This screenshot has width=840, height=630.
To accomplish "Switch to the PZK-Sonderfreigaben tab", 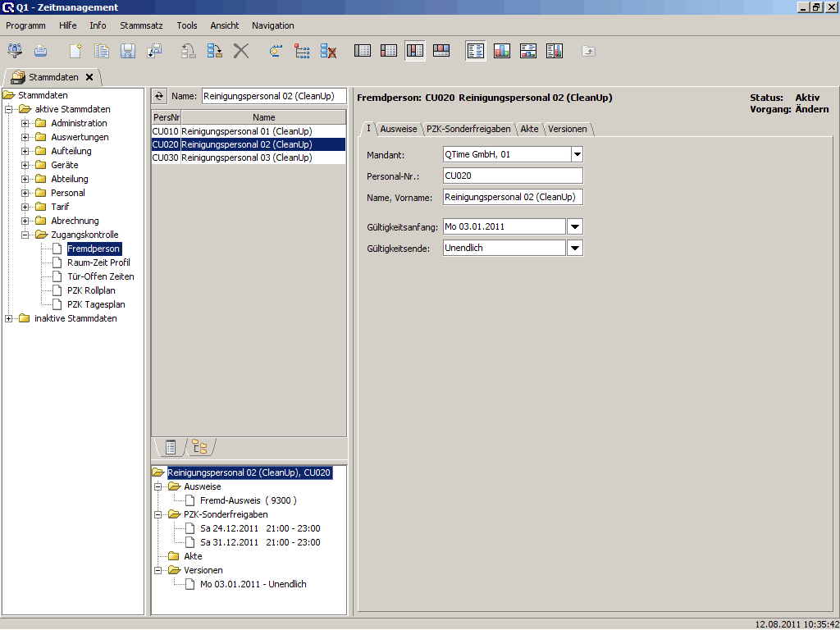I will coord(468,129).
